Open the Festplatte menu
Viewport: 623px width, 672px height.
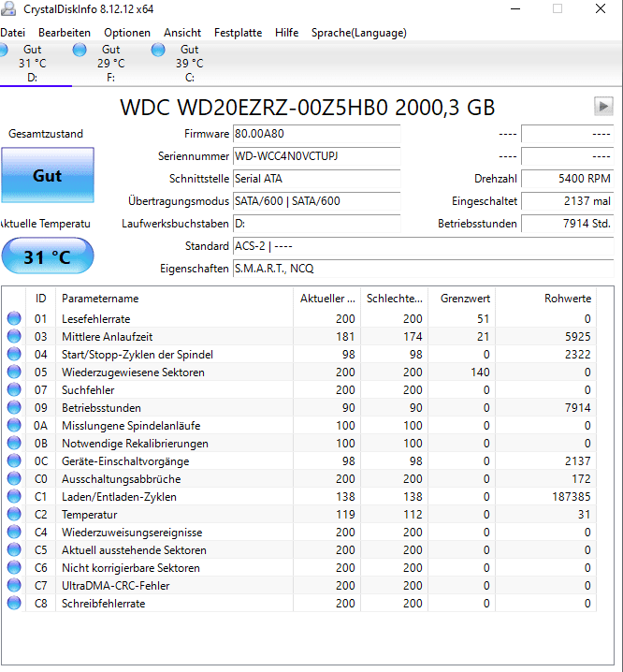tap(238, 33)
